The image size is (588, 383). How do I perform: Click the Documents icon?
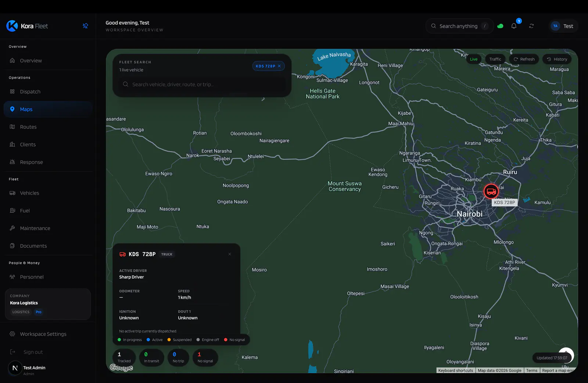pyautogui.click(x=12, y=246)
